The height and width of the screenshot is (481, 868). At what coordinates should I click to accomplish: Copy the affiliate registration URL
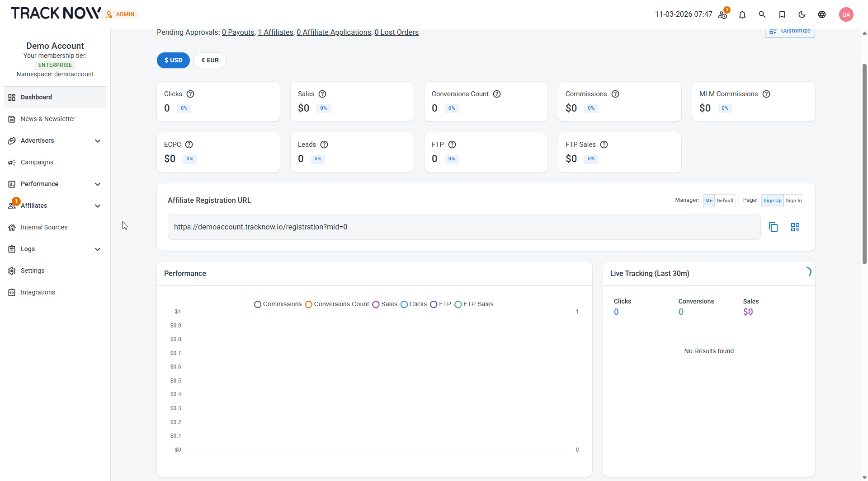[x=773, y=227]
